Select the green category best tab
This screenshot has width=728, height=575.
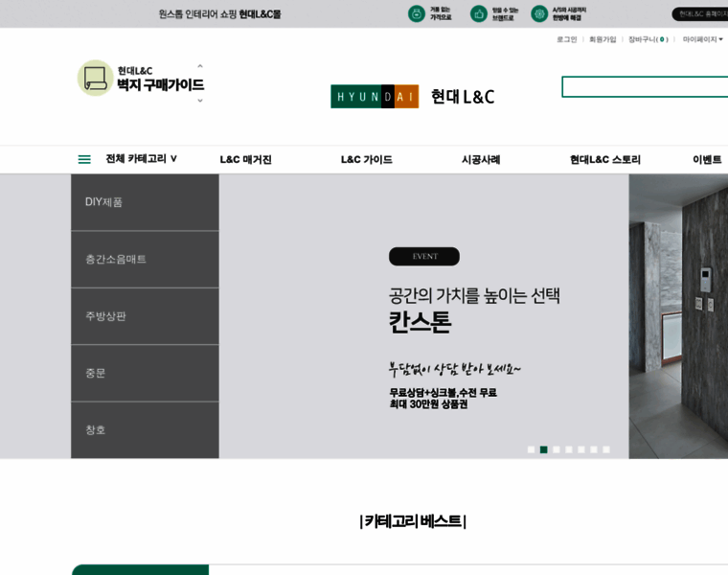point(140,570)
